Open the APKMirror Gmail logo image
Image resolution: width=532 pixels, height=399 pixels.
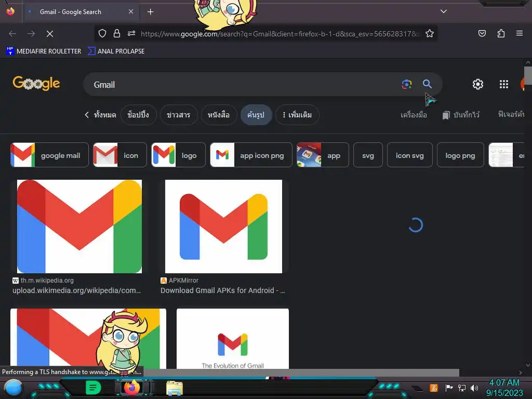tap(223, 227)
